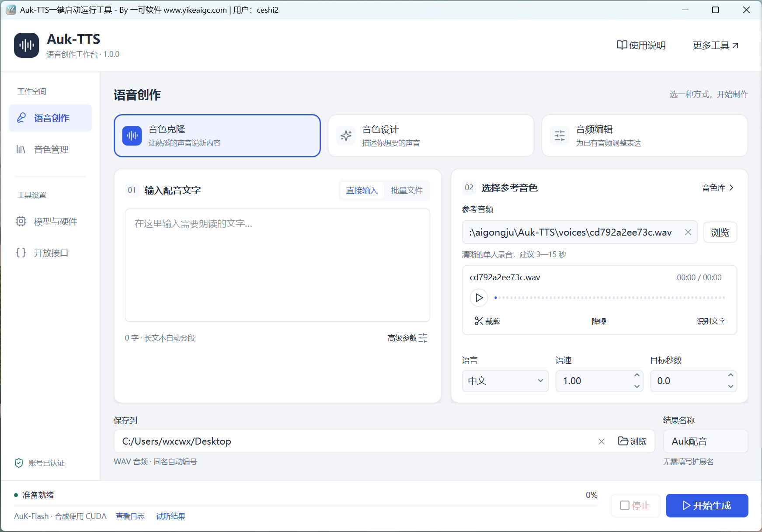Click 识别文字 to transcribe audio
Image resolution: width=762 pixels, height=532 pixels.
[x=711, y=321]
